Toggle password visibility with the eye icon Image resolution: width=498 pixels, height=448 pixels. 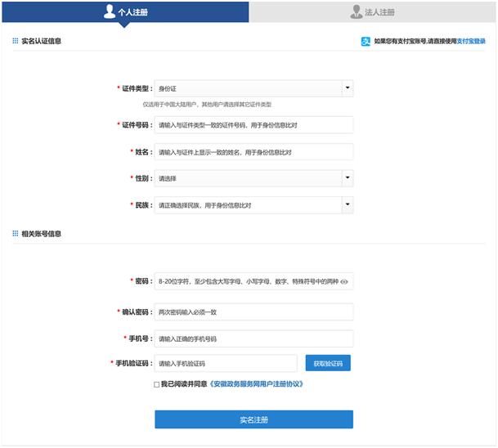[344, 282]
